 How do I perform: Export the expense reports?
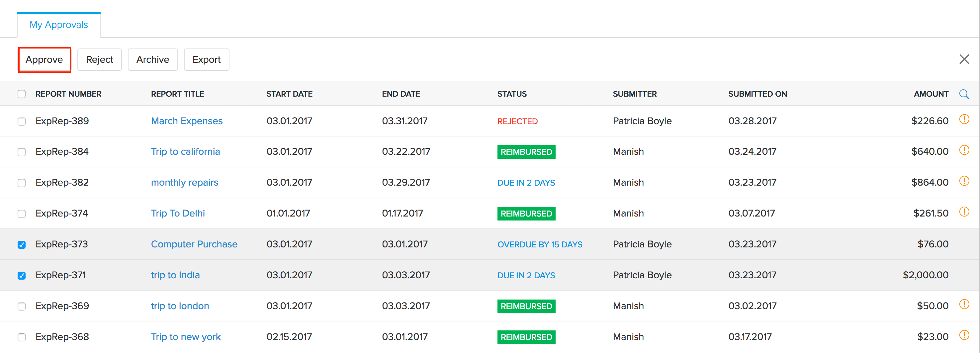[x=206, y=59]
